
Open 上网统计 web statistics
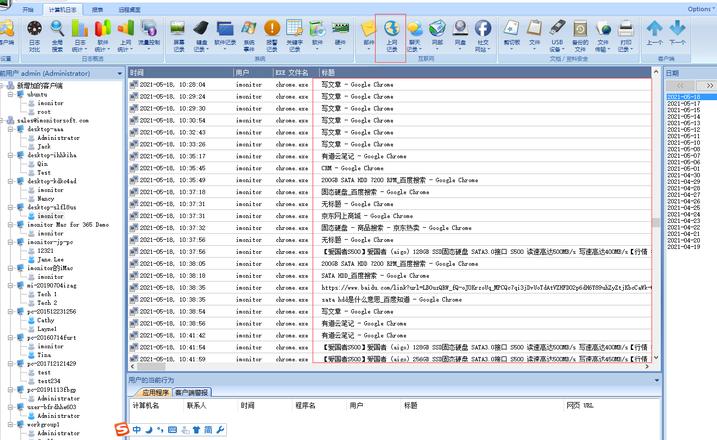tap(126, 36)
